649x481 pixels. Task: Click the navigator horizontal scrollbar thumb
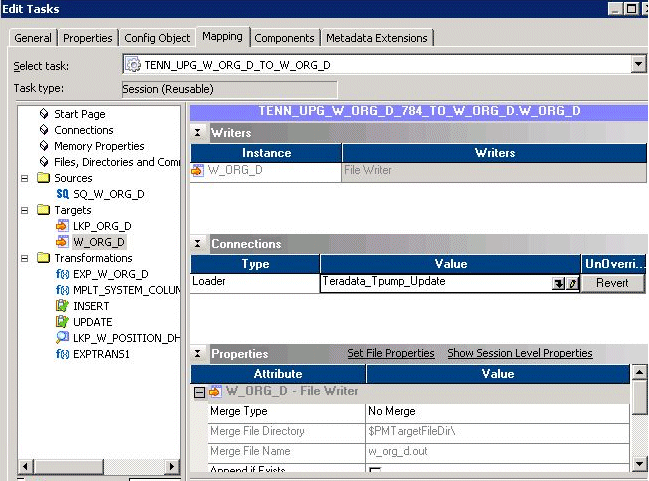(69, 467)
